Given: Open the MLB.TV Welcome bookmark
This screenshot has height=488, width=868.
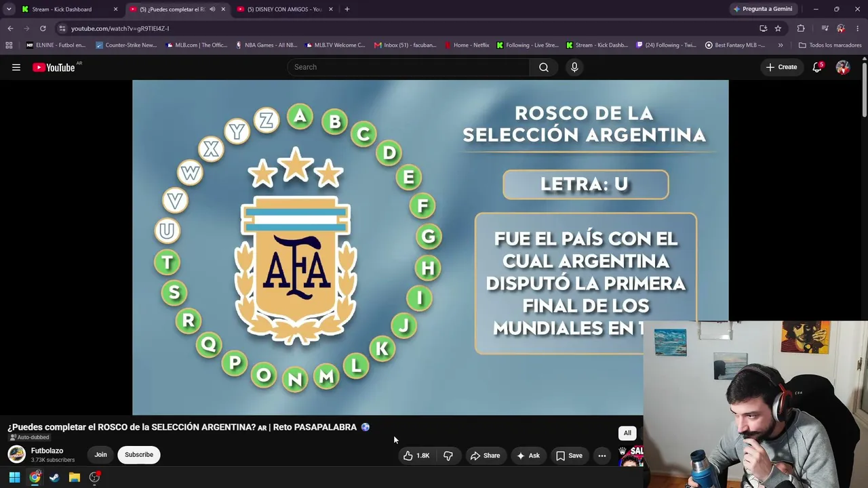Looking at the screenshot, I should [x=335, y=45].
